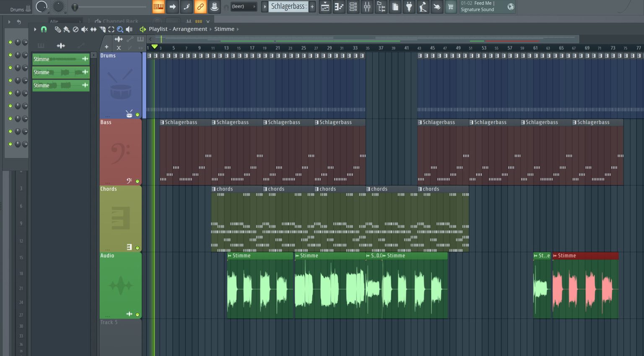Add new pattern with plus beside Schlagerbass
The height and width of the screenshot is (356, 644).
312,7
